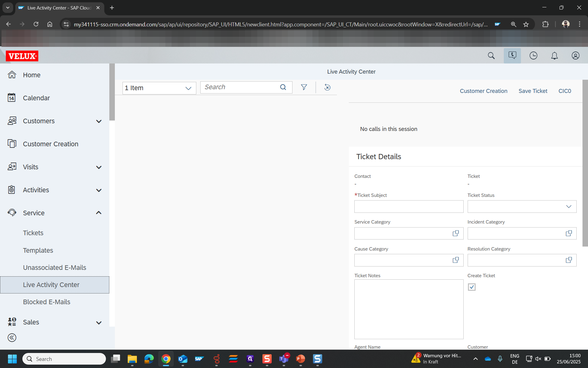The height and width of the screenshot is (368, 588).
Task: Open Unassociated E-Mails
Action: [x=55, y=267]
